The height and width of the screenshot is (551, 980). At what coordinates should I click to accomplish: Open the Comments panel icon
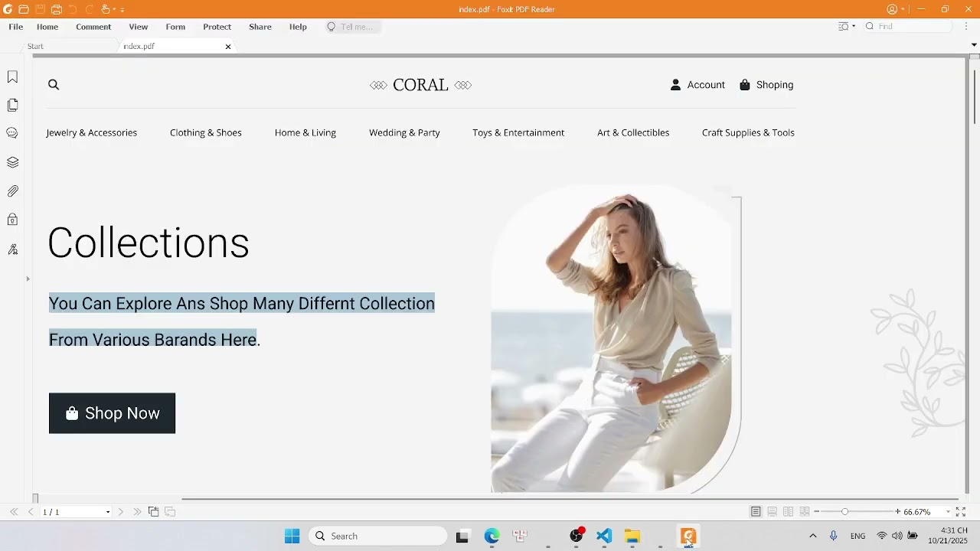point(12,133)
